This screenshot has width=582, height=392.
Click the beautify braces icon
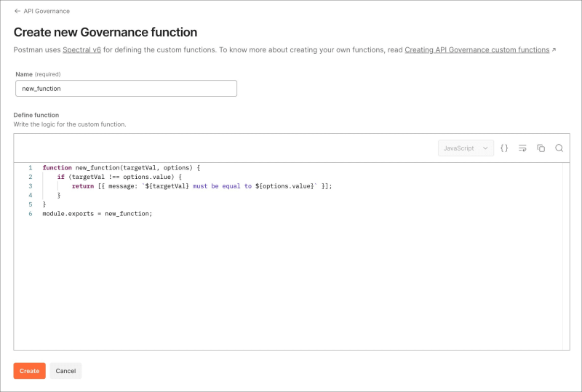coord(504,148)
